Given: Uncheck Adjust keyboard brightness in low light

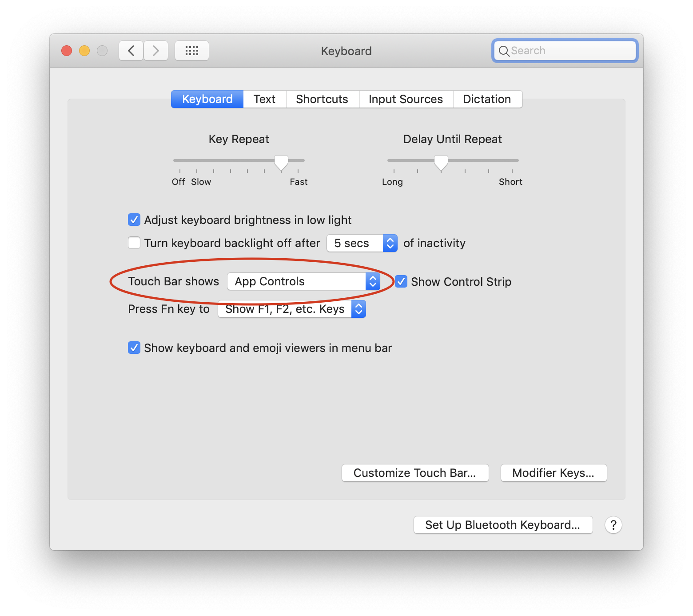Looking at the screenshot, I should coord(134,220).
